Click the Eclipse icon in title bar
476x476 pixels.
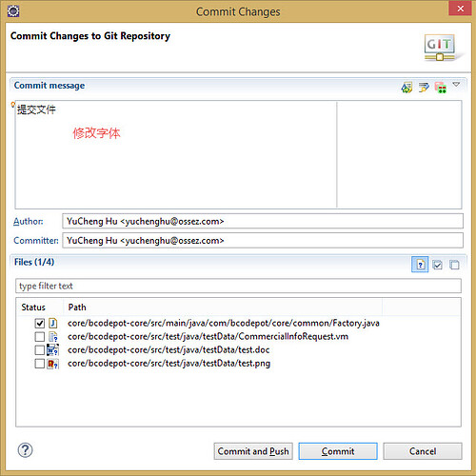pyautogui.click(x=13, y=11)
